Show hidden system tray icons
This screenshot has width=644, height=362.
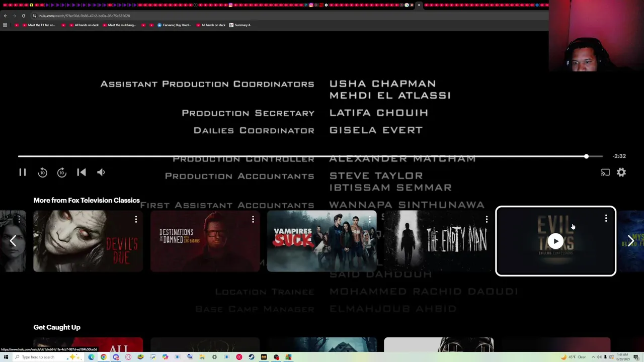pyautogui.click(x=593, y=357)
